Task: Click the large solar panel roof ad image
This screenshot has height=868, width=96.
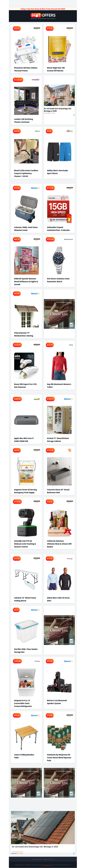Action: pos(43,828)
